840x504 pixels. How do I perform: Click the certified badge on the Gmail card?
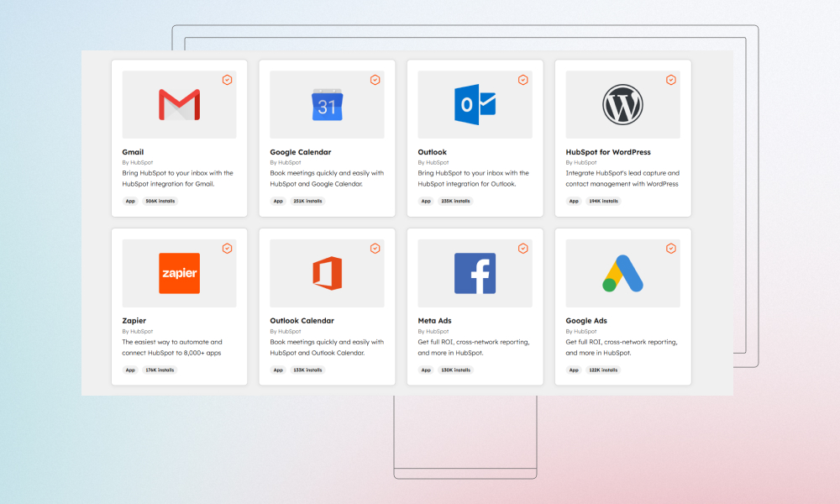[x=227, y=79]
